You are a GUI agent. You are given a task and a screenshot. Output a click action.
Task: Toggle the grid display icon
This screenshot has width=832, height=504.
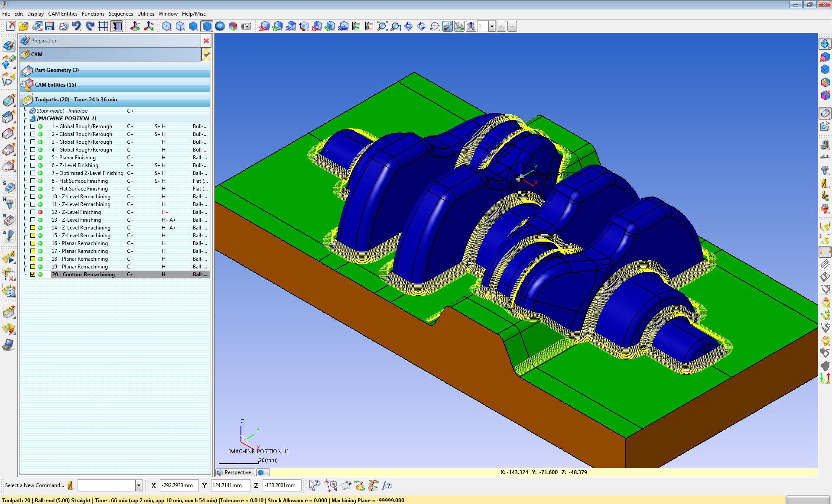(x=103, y=26)
